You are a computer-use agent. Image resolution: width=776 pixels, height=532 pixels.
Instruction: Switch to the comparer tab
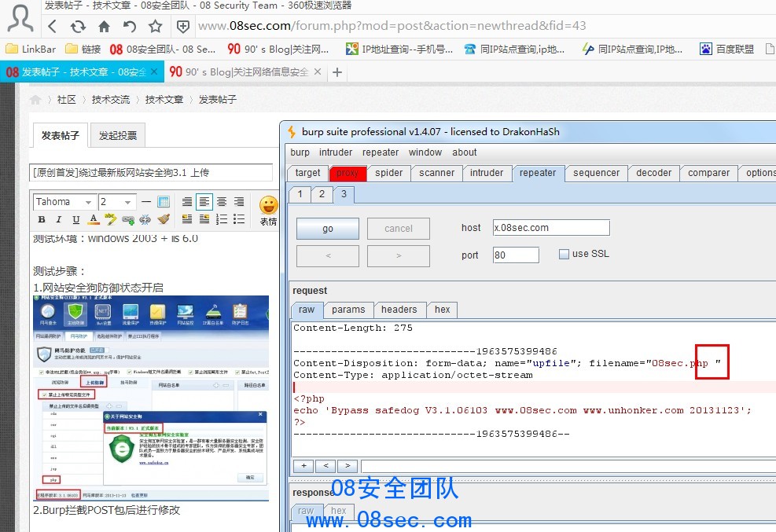[708, 173]
